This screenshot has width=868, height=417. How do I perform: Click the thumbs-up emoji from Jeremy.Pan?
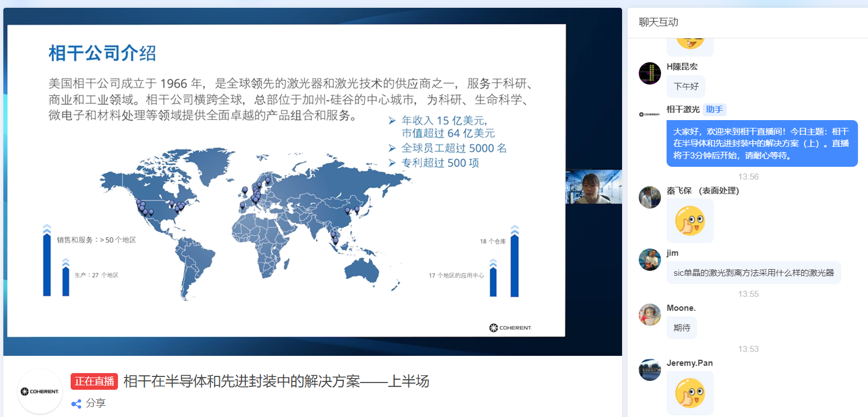pyautogui.click(x=690, y=393)
